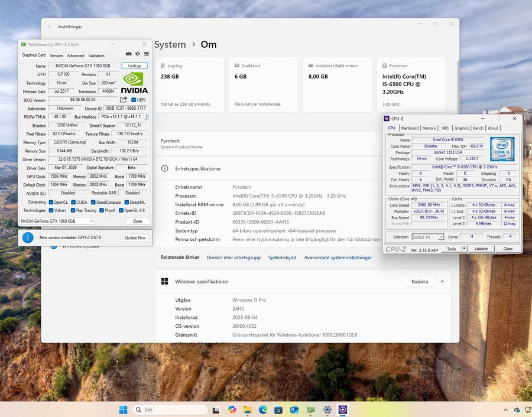532x417 pixels.
Task: Switch to Settings via taskbar gear icon
Action: pos(327,410)
